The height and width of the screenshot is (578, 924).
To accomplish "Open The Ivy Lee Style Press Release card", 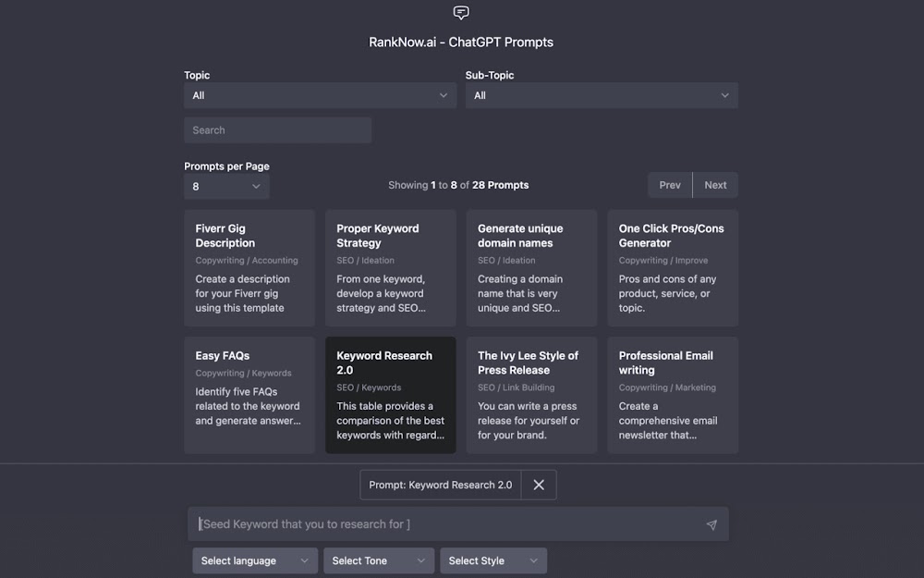I will pos(531,395).
